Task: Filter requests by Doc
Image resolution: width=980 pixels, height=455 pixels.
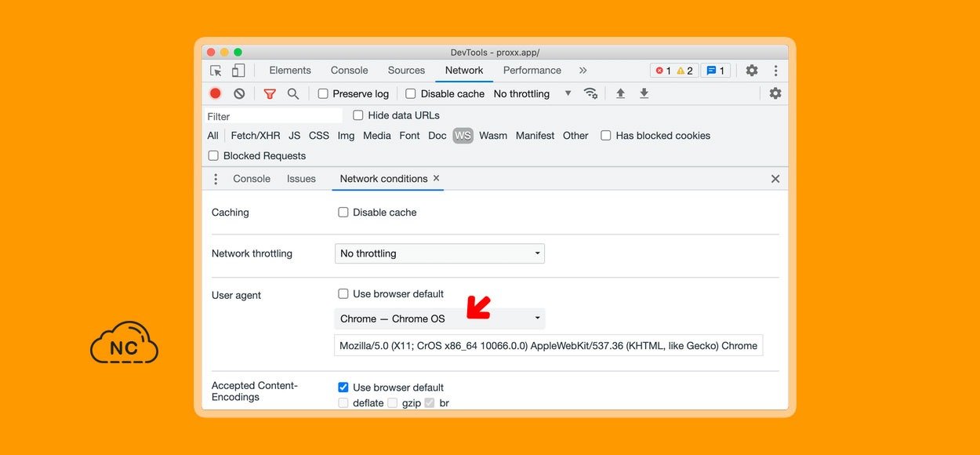Action: 437,136
